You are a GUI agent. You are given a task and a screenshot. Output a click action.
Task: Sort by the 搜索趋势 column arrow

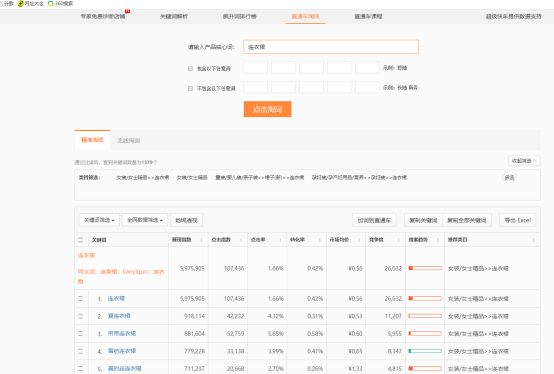click(x=438, y=240)
